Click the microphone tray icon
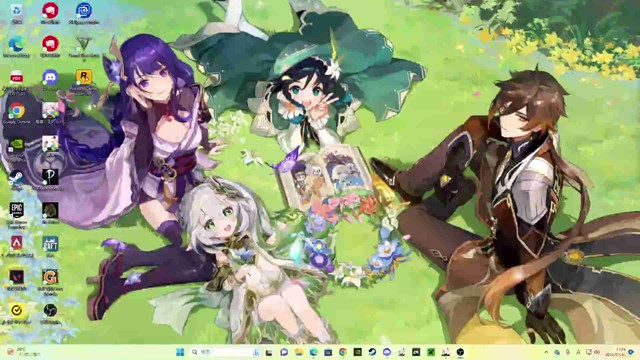 tap(568, 352)
